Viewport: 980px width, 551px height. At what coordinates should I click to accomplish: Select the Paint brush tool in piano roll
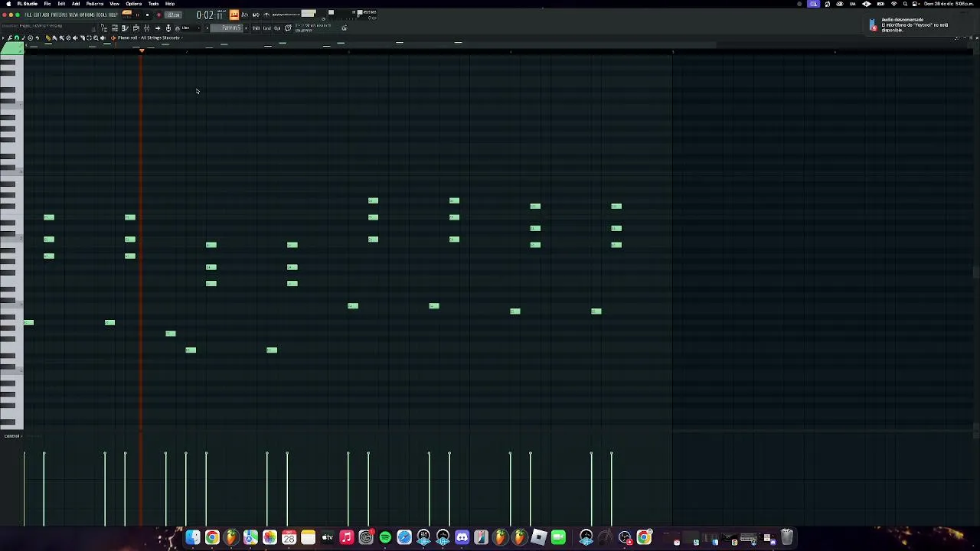click(54, 37)
